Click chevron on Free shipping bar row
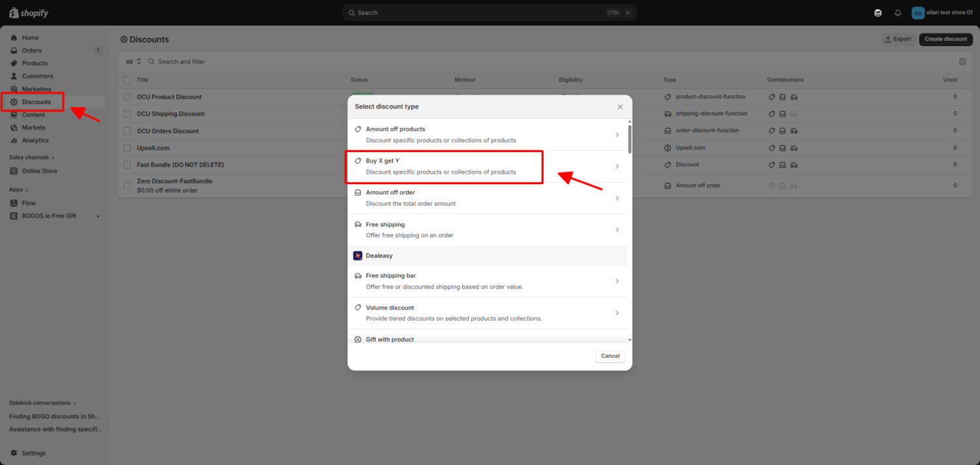980x465 pixels. pos(617,281)
